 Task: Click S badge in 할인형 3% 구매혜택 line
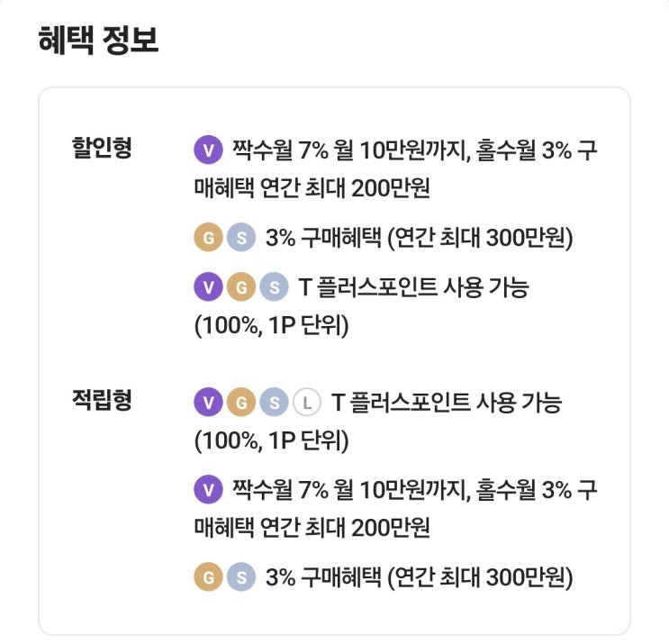pyautogui.click(x=240, y=238)
